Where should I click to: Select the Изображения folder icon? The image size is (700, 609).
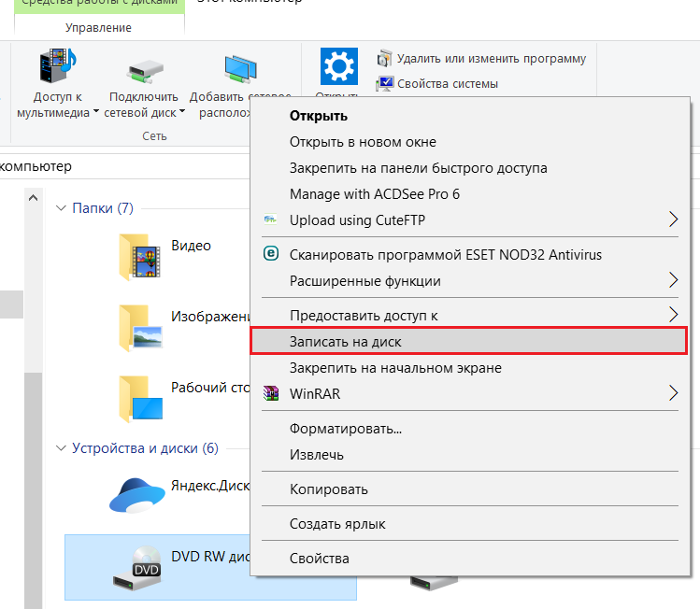click(140, 328)
